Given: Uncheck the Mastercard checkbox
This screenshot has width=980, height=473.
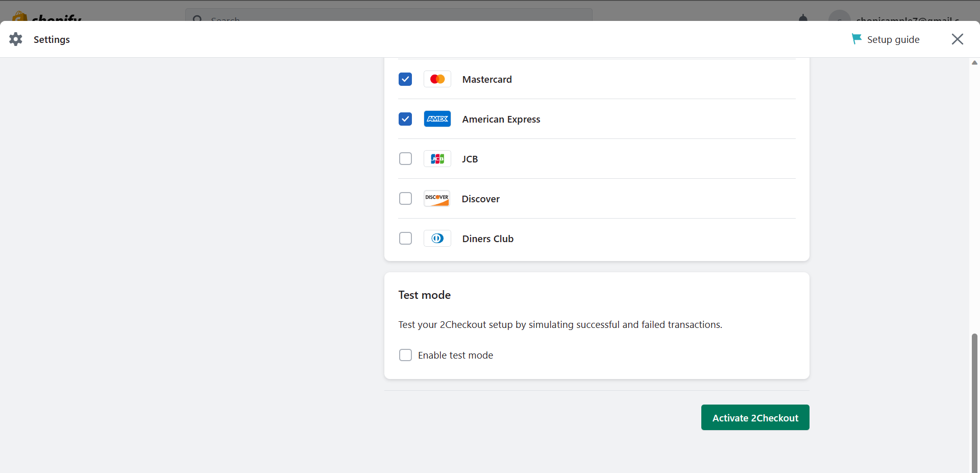Looking at the screenshot, I should [405, 79].
